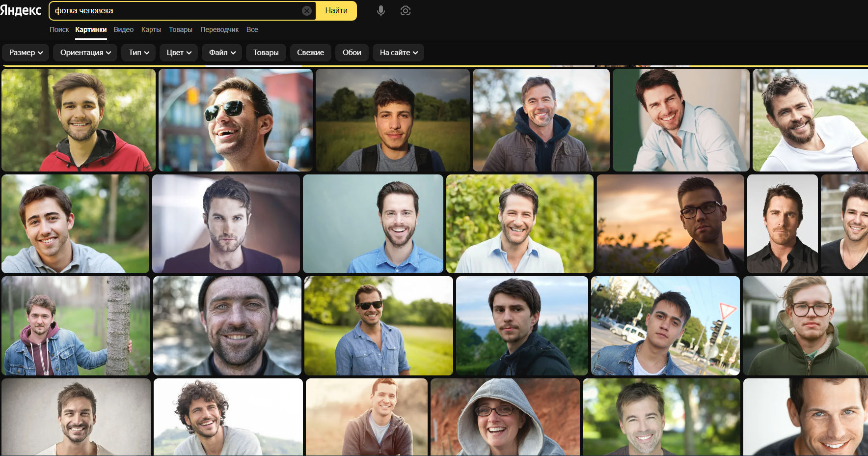Open photo of man leaning on birch tree
This screenshot has height=456, width=868.
76,326
